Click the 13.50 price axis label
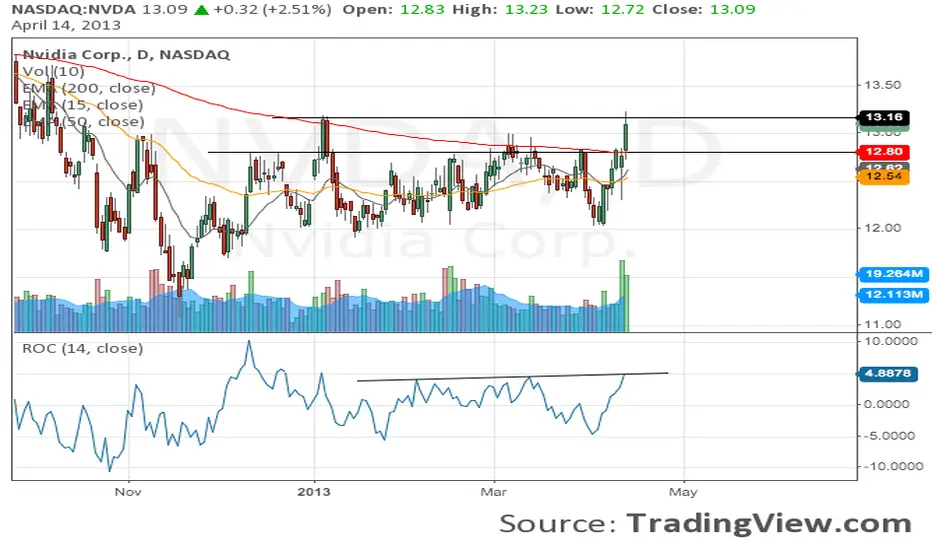This screenshot has height=550, width=932. point(882,86)
